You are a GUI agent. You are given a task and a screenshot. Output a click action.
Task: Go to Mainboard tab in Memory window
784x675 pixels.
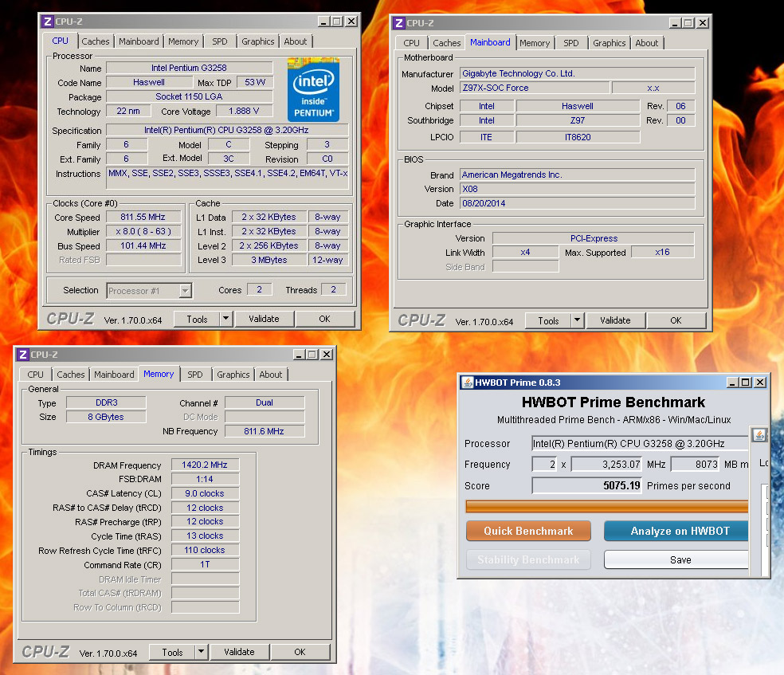[x=114, y=375]
